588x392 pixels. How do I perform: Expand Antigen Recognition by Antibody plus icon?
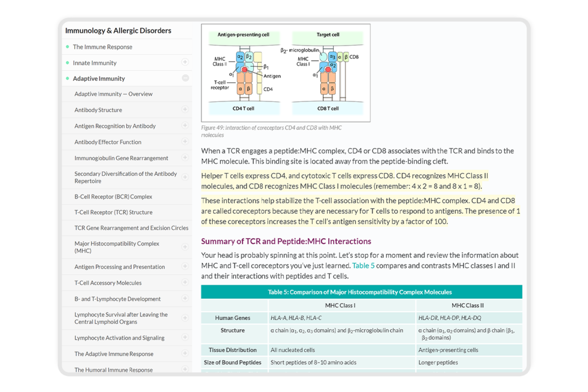(185, 125)
